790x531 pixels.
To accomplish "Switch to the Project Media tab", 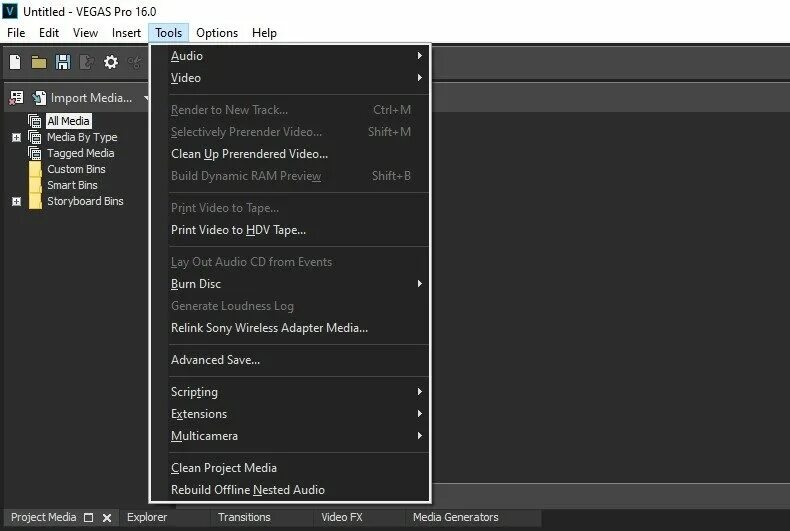I will (43, 517).
